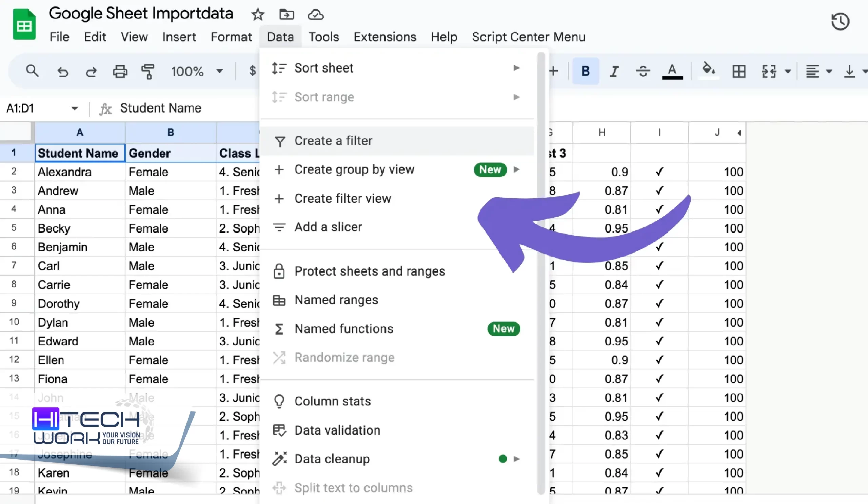Open the name box dropdown showing A1:D1
This screenshot has width=868, height=504.
75,108
